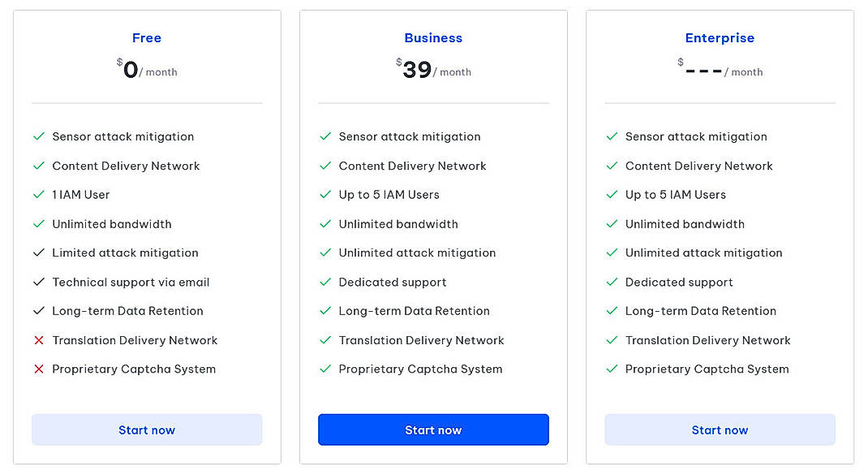The height and width of the screenshot is (475, 868).
Task: Click the red X next to Translation Delivery Network
Action: point(39,340)
